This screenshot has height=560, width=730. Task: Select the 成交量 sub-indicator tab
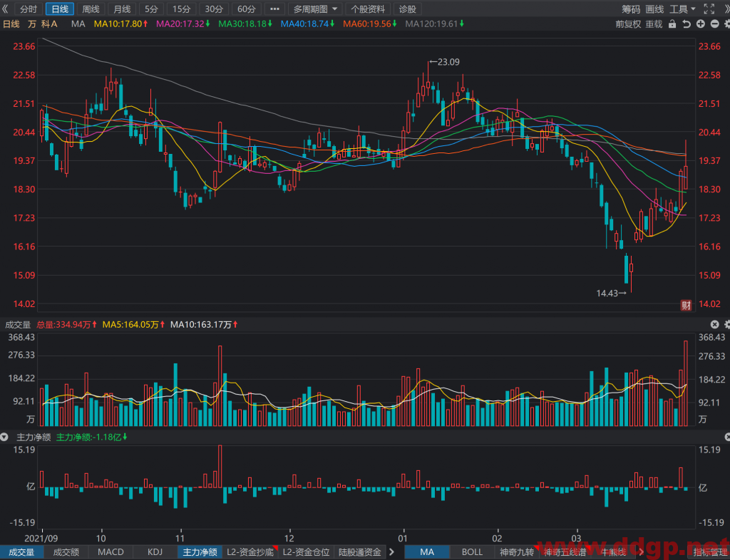click(22, 552)
